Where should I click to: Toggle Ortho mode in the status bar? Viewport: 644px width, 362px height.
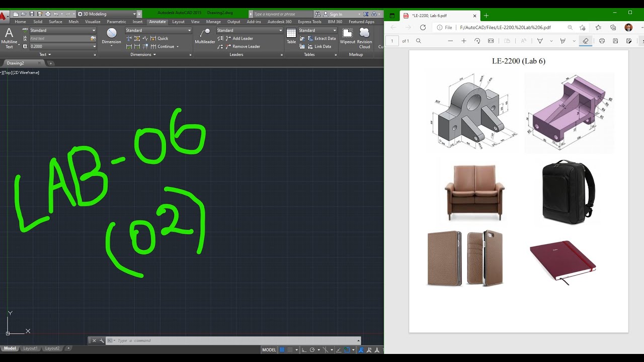point(304,349)
